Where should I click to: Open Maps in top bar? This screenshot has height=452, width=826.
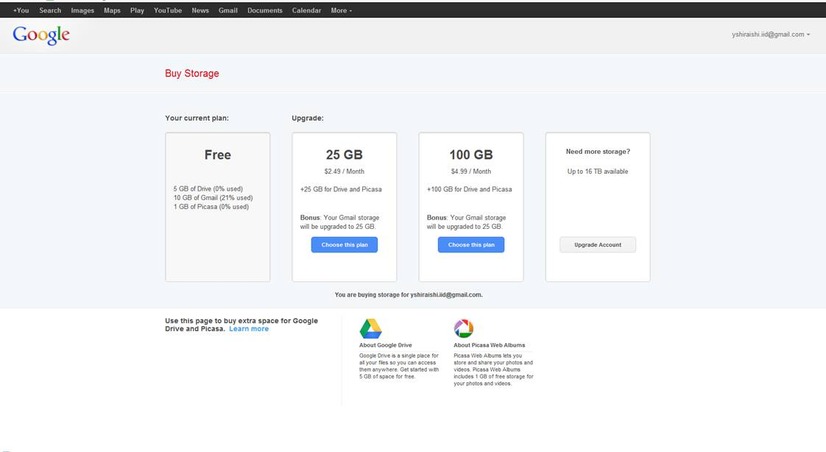(x=112, y=10)
